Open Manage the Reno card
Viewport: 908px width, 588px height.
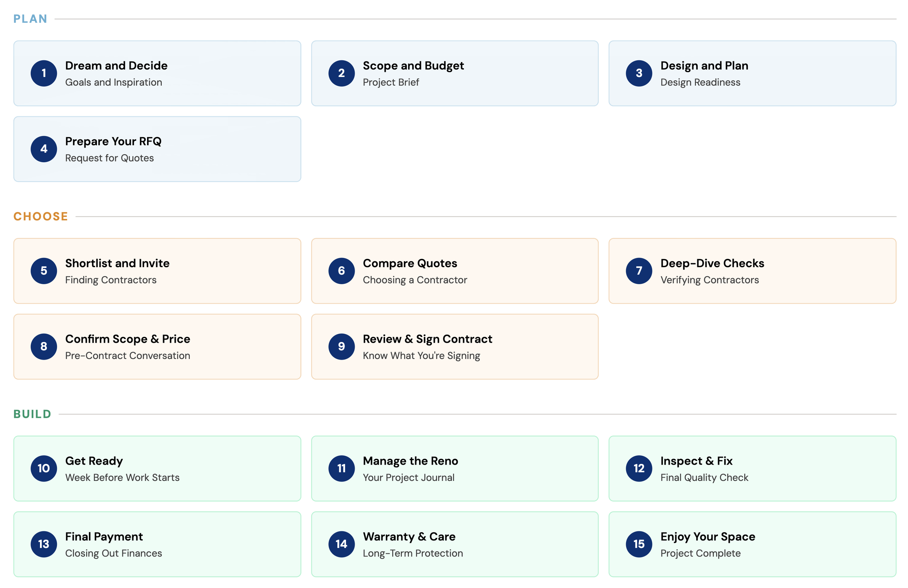[x=454, y=468]
